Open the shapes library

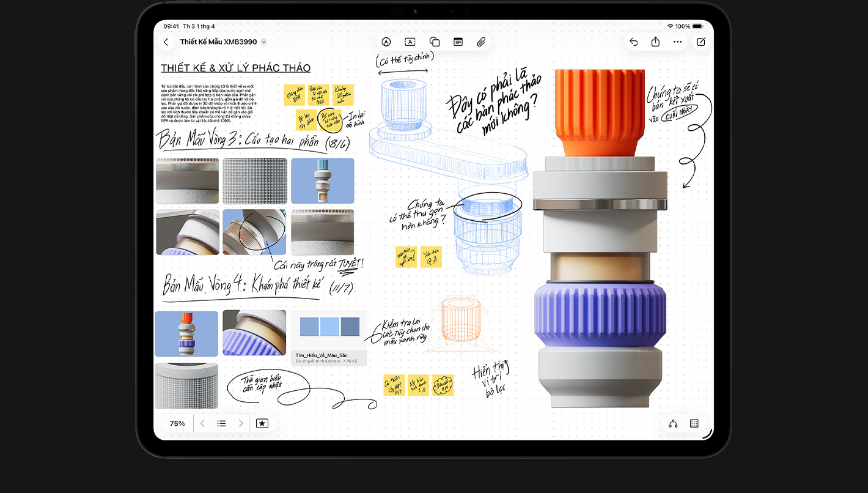tap(435, 42)
